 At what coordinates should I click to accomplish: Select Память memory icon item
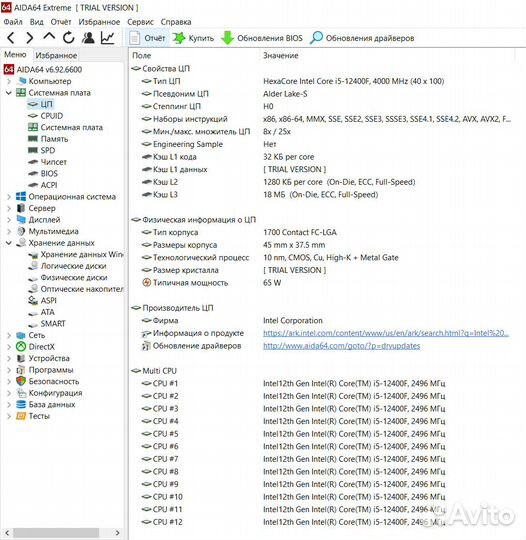click(33, 139)
